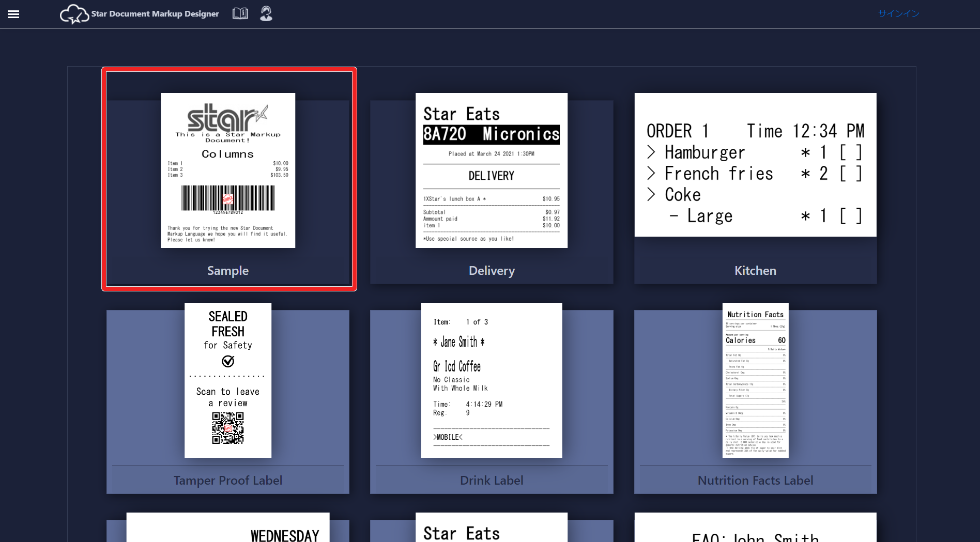This screenshot has width=980, height=542.
Task: Click the Tamper Proof Label caption
Action: pos(228,481)
